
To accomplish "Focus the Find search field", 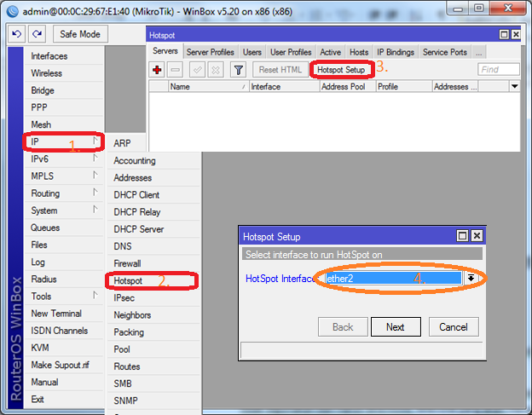I will (498, 70).
